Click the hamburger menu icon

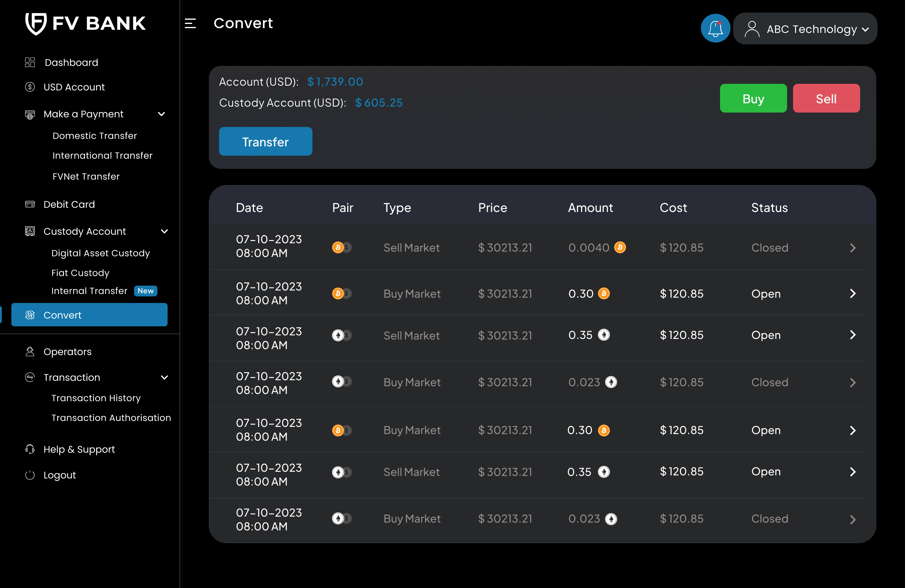(x=190, y=24)
